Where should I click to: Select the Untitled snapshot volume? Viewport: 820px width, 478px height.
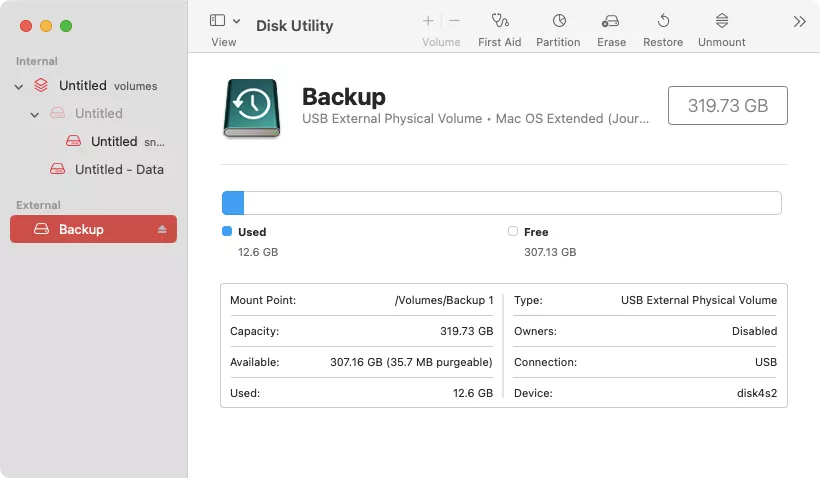113,142
